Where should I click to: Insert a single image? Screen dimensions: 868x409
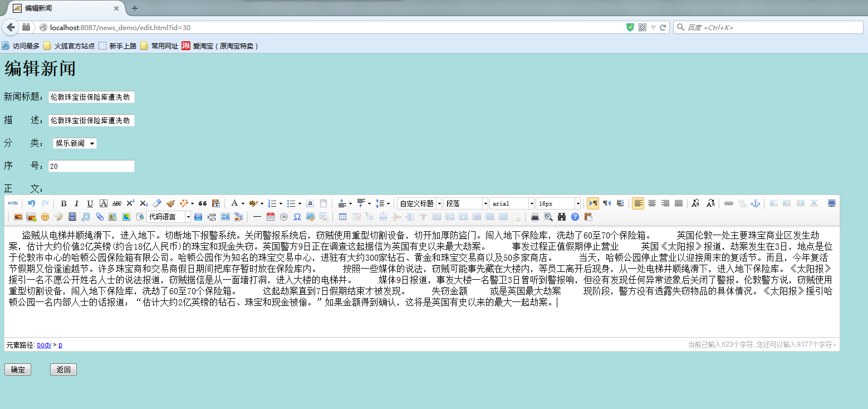[x=18, y=217]
